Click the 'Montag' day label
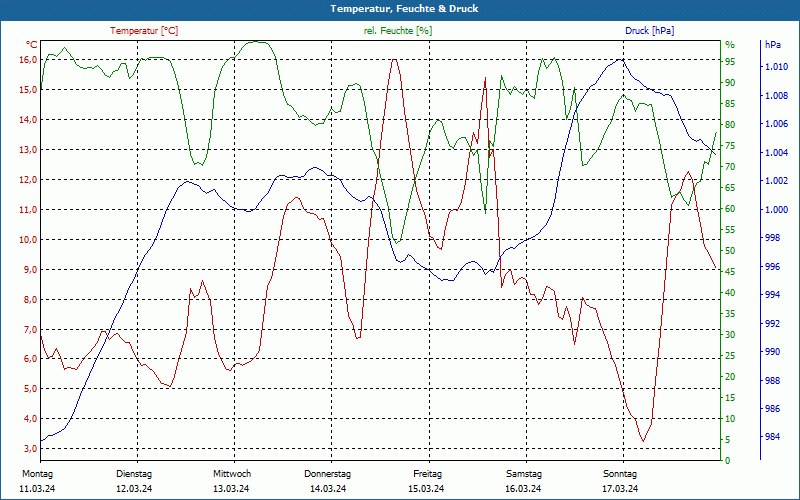The height and width of the screenshot is (500, 800). point(38,474)
